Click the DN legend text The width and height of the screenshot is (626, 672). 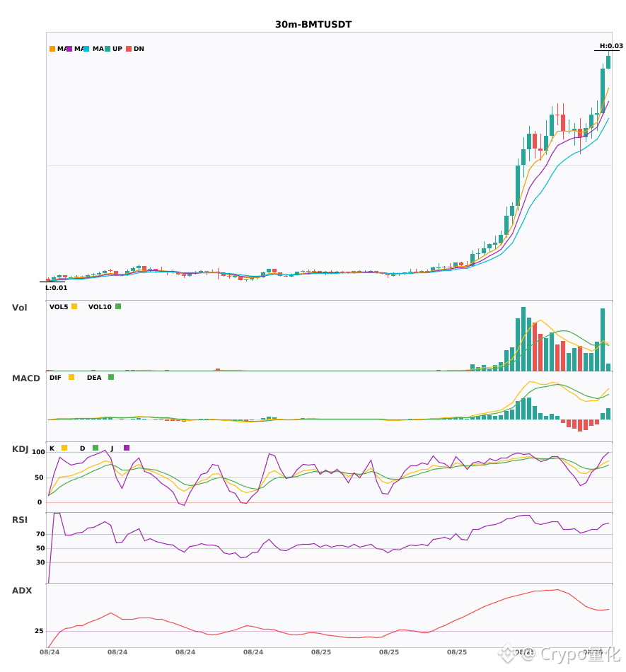click(139, 49)
